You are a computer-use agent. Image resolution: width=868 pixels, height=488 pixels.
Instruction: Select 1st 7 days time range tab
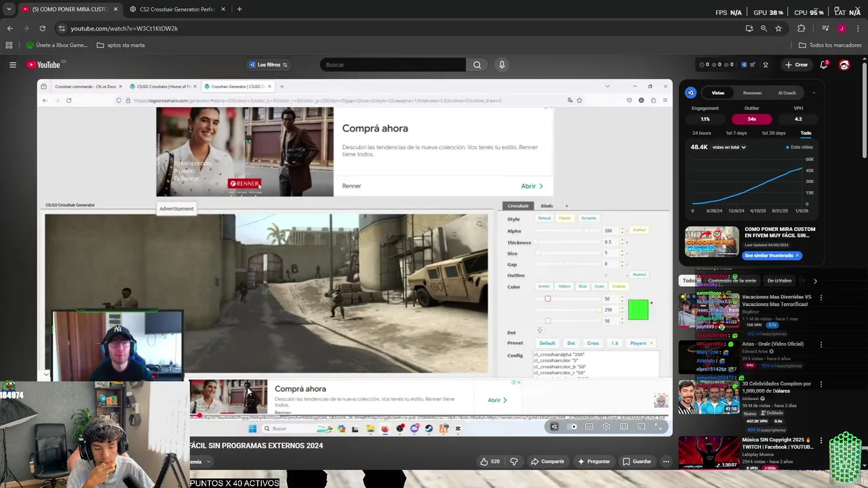[x=736, y=134]
